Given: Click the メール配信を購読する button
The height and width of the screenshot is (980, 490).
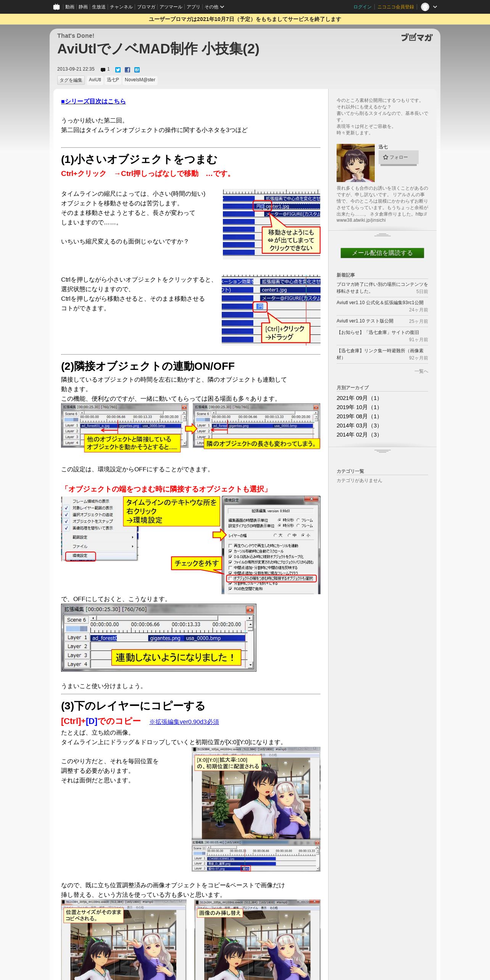Looking at the screenshot, I should click(x=382, y=253).
